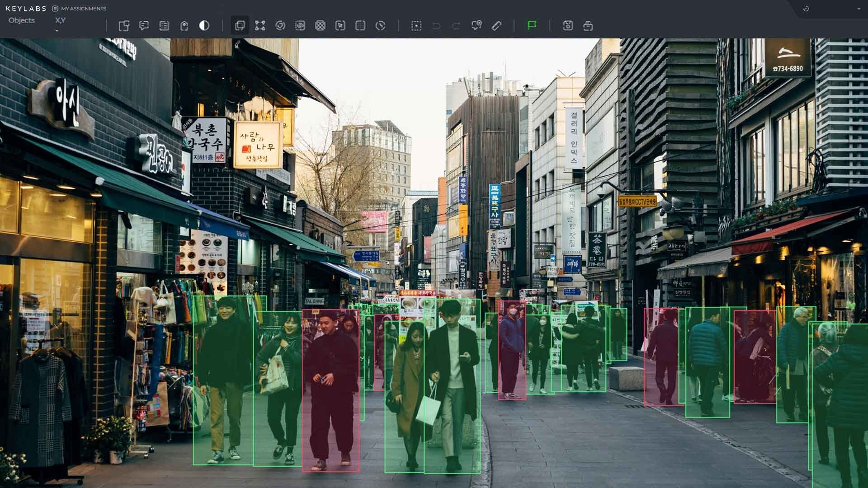Screen dimensions: 868x488
Task: Click the history clock icon top right
Action: tap(806, 9)
